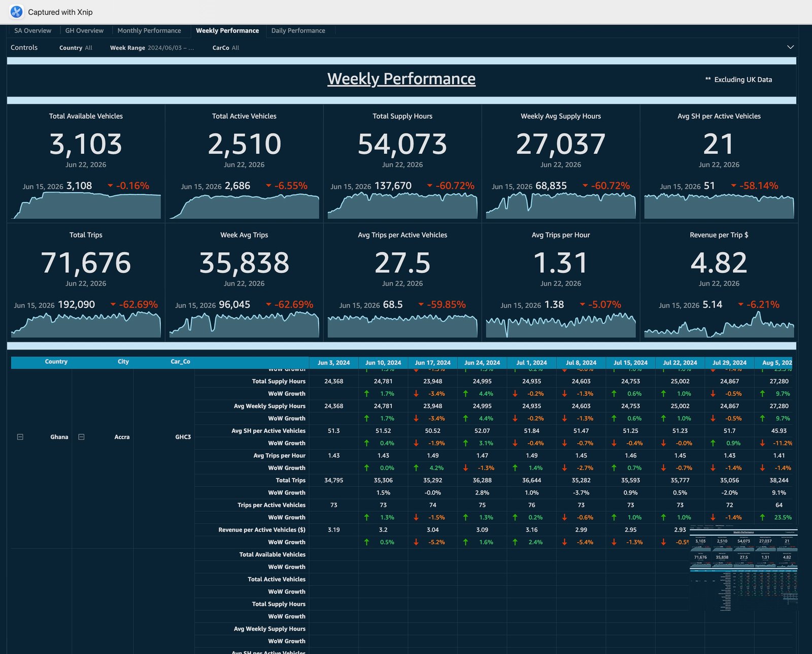Viewport: 812px width, 654px height.
Task: Click the Jul 29, 2024 column header
Action: coord(729,363)
